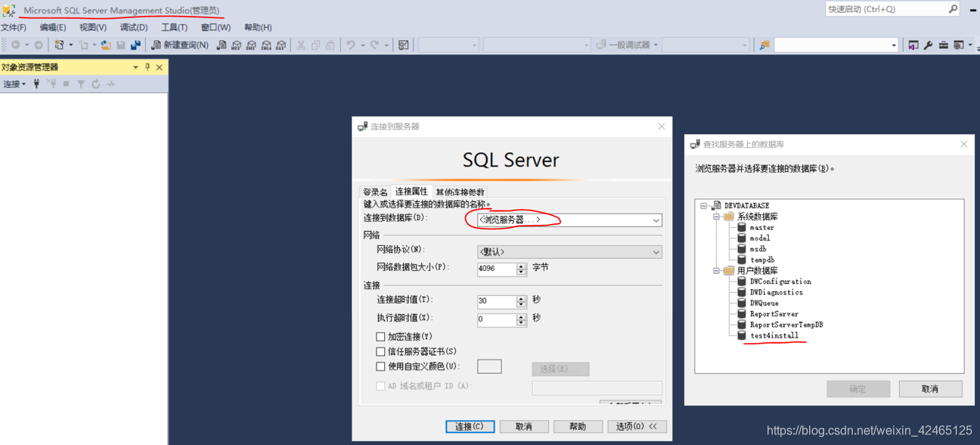Viewport: 980px width, 445px height.
Task: Click 取消 in the browse databases dialog
Action: click(x=930, y=389)
